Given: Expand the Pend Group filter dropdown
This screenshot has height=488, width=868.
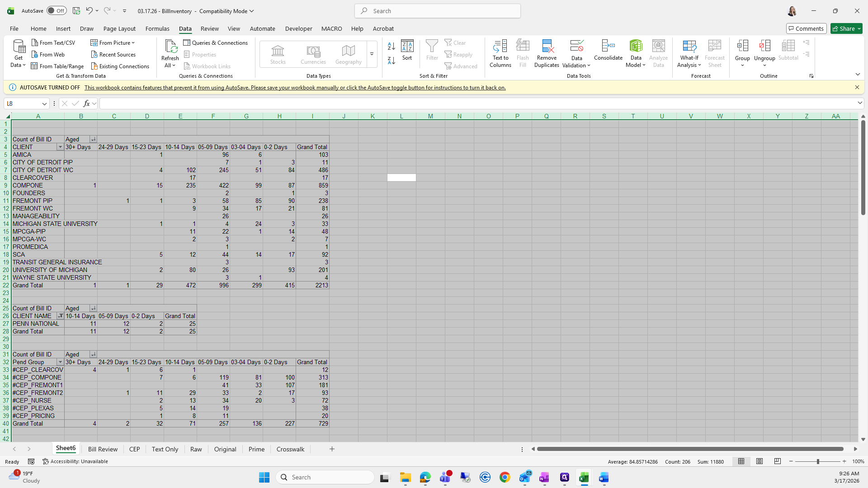Looking at the screenshot, I should 60,362.
